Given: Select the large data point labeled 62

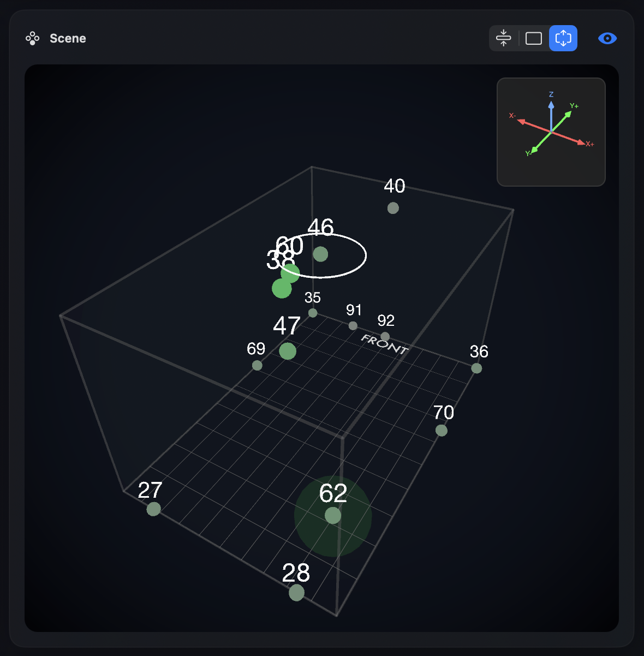Looking at the screenshot, I should 333,515.
